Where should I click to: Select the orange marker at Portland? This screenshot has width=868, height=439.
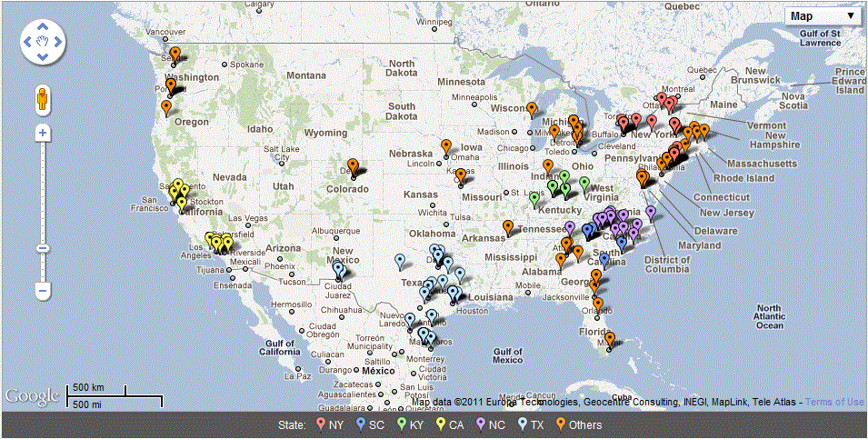click(x=171, y=86)
